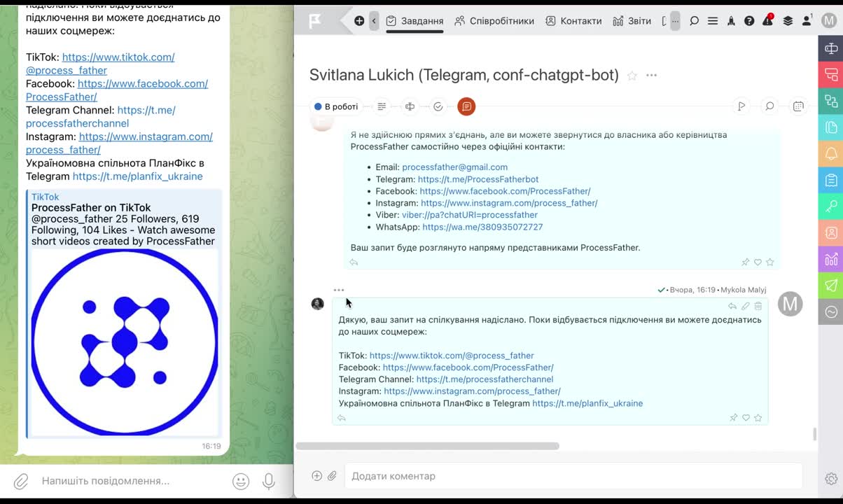
Task: Add task Svitlana Lukich to favorites star
Action: (x=632, y=76)
